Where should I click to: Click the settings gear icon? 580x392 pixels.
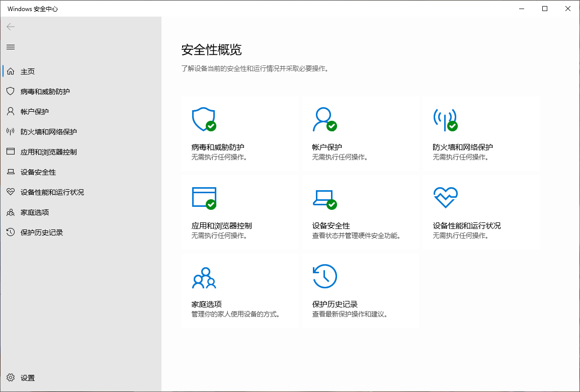pos(11,377)
